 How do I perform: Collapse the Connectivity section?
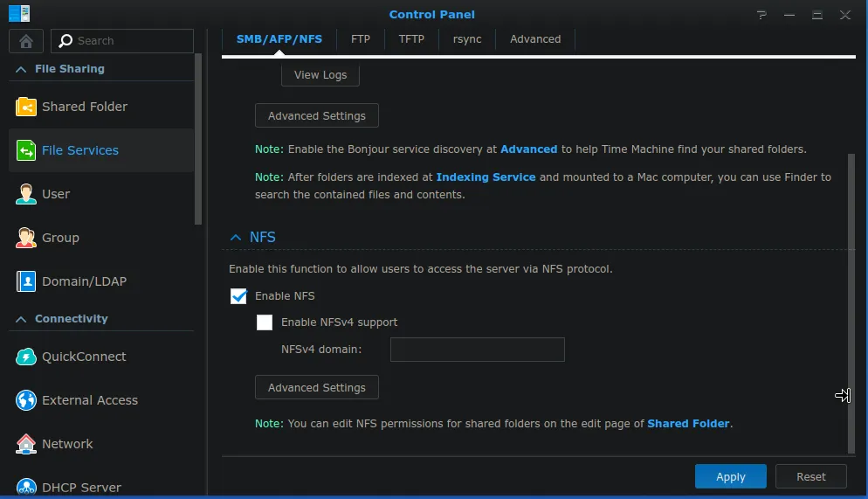click(x=21, y=319)
